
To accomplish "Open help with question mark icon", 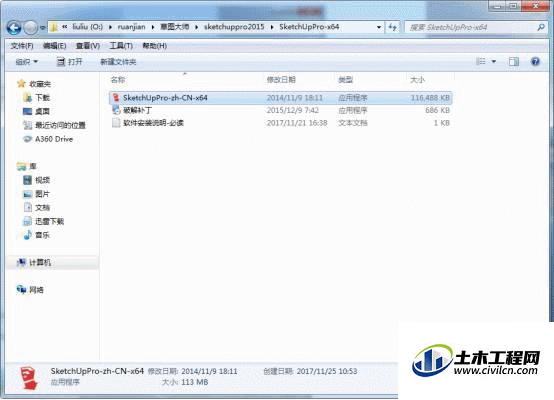I will click(x=535, y=62).
